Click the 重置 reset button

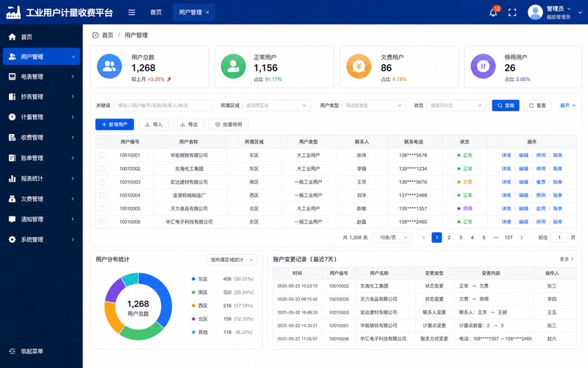tap(537, 105)
